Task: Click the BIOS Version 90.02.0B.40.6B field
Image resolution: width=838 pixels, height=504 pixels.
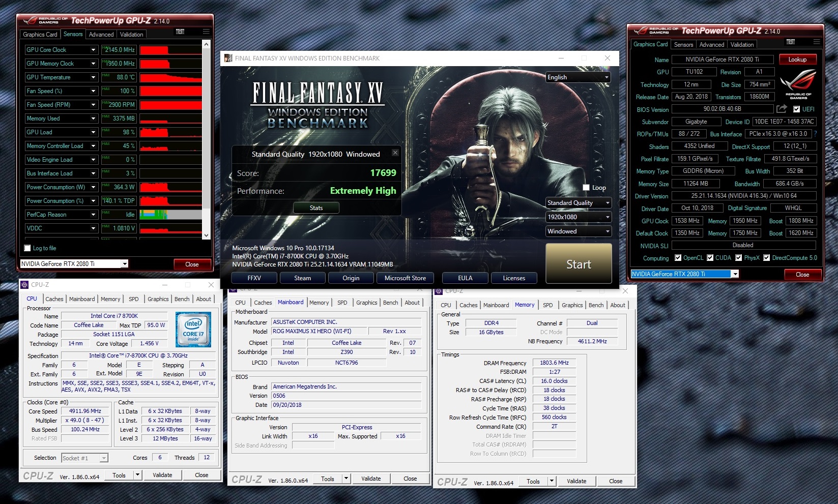Action: click(x=723, y=109)
